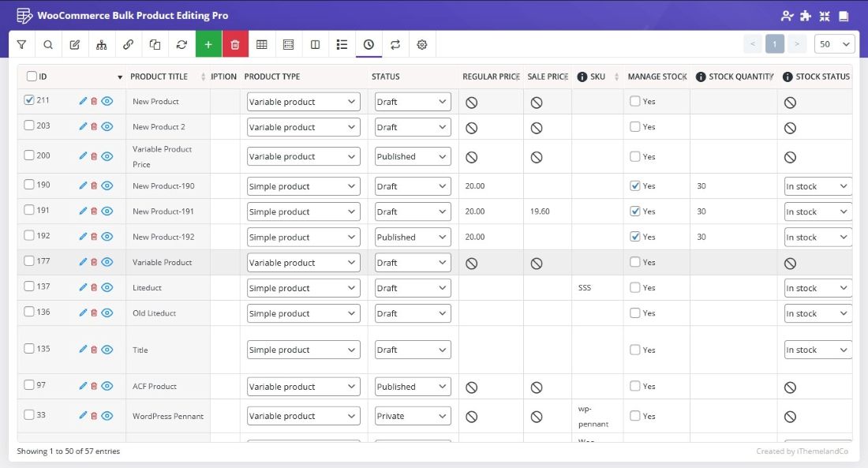This screenshot has width=868, height=468.
Task: Open status dropdown for Variable Product Price
Action: 413,156
